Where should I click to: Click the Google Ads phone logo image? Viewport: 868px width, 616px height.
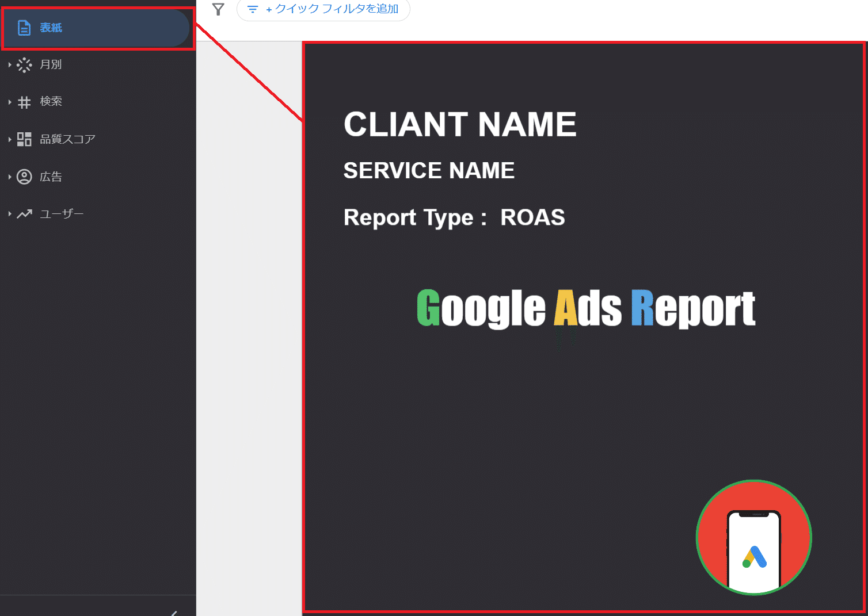pos(754,538)
